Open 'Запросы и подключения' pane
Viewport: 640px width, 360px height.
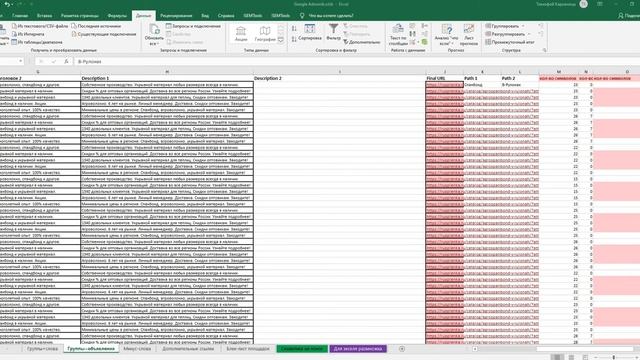coord(193,26)
